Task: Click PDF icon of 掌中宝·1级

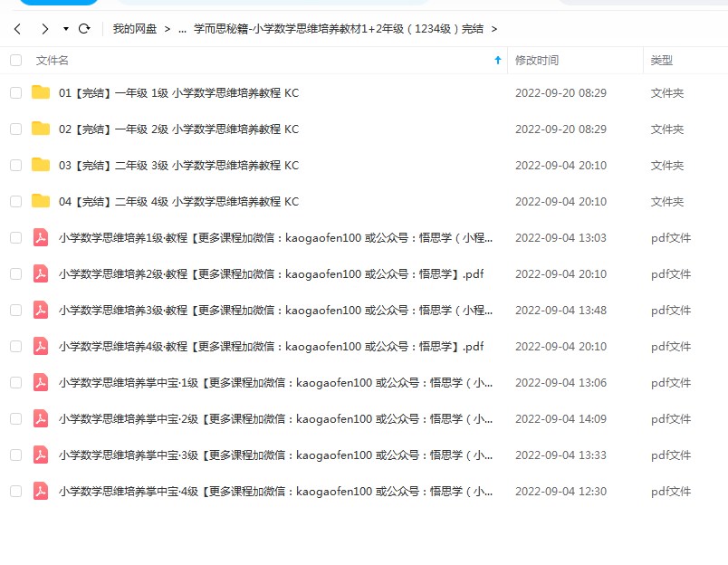Action: pos(41,382)
